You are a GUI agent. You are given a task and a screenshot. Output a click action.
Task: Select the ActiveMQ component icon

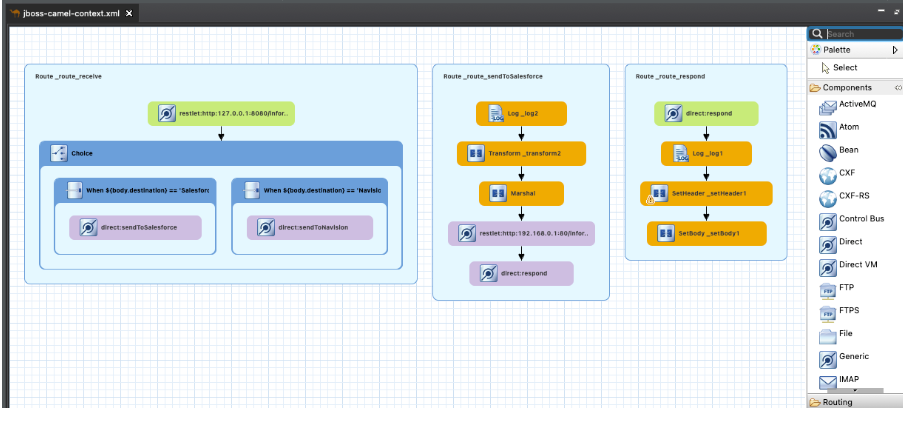[x=828, y=105]
